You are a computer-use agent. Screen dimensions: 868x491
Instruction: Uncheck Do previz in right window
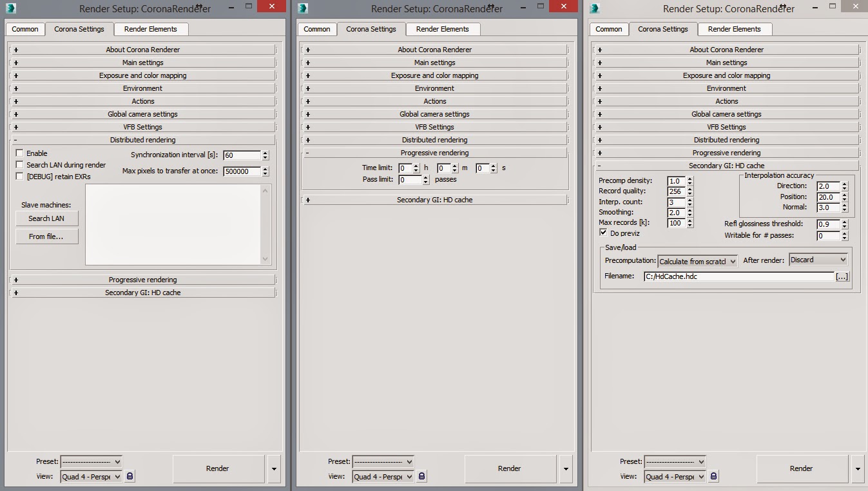[x=603, y=233]
